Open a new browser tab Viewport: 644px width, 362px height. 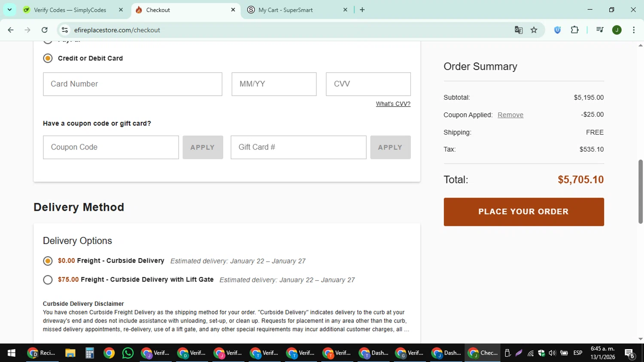(x=362, y=10)
